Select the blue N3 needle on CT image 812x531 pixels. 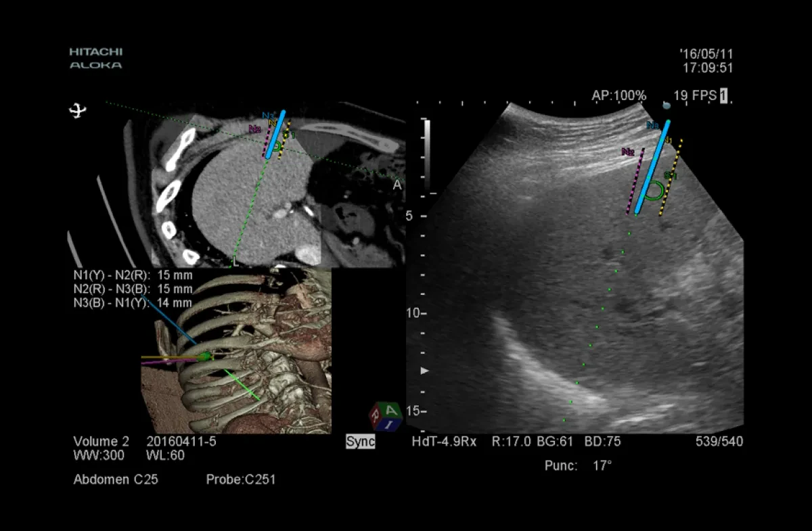(275, 134)
